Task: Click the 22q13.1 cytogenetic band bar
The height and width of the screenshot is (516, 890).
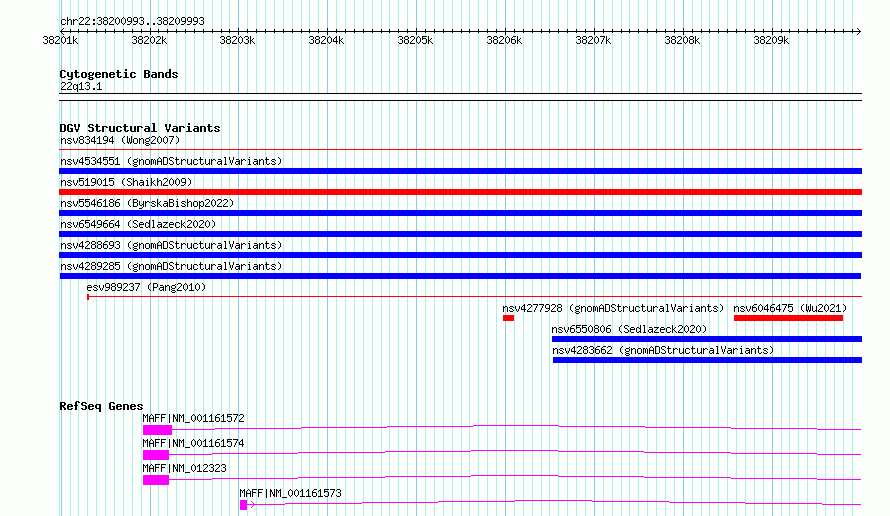Action: (460, 97)
